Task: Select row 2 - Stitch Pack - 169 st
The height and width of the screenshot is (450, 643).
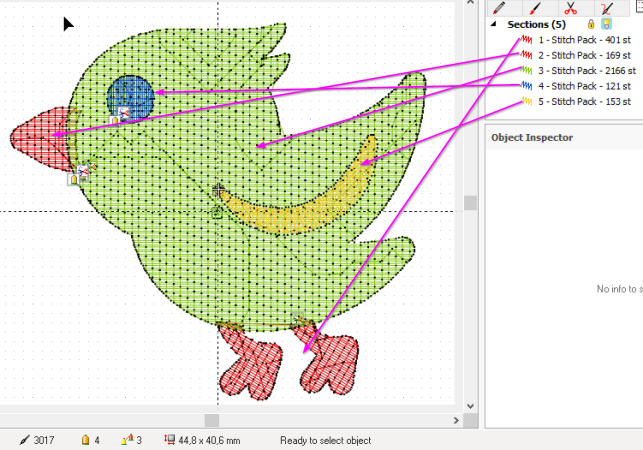Action: click(575, 55)
